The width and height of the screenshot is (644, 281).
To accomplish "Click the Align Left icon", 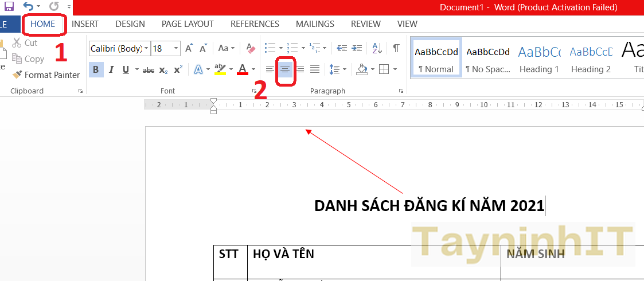I will tap(270, 69).
